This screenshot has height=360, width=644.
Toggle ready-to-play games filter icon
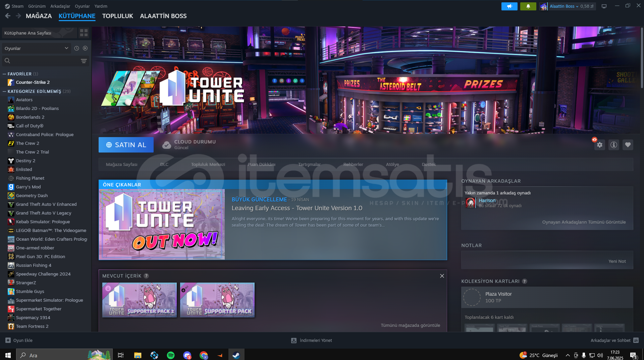click(x=85, y=48)
